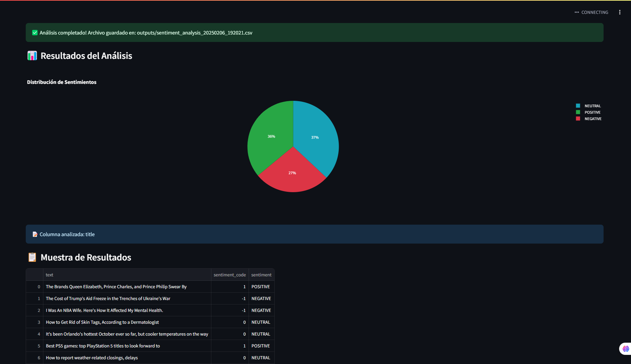Select the 'How to Get Rid of Skin Tags' cell

[127, 322]
